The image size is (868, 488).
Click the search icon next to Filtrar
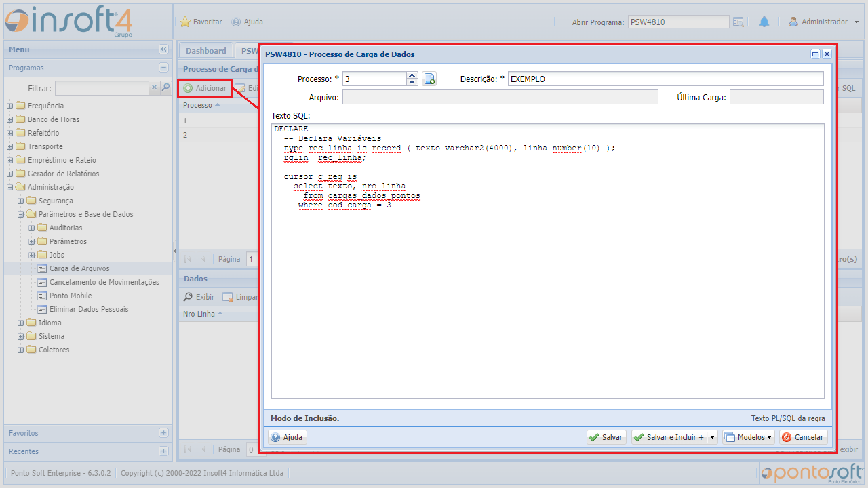click(165, 87)
